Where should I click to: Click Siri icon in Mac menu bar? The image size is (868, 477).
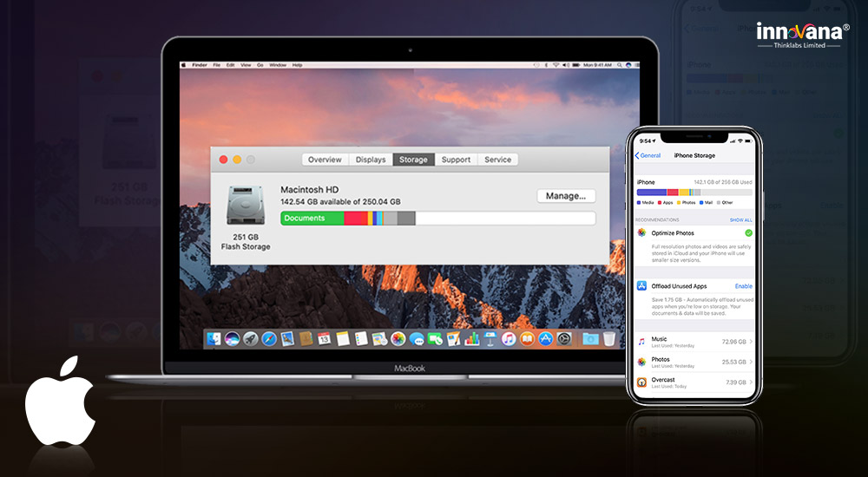point(628,65)
